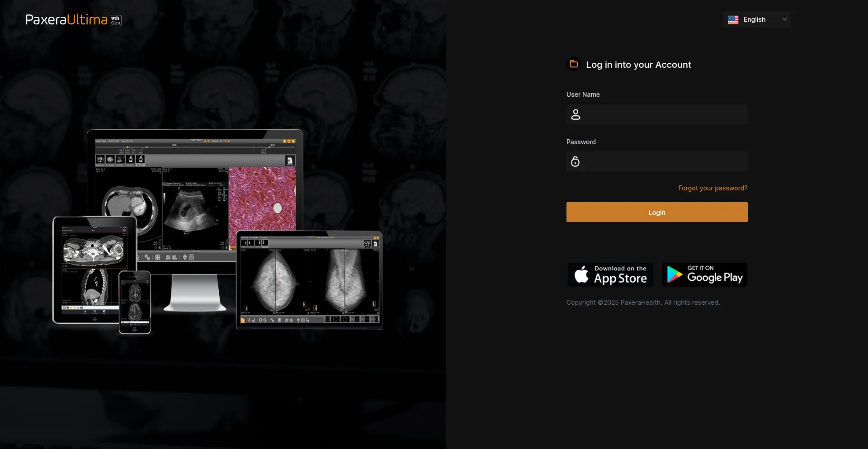Click the 9th Gen badge
This screenshot has width=868, height=449.
116,20
